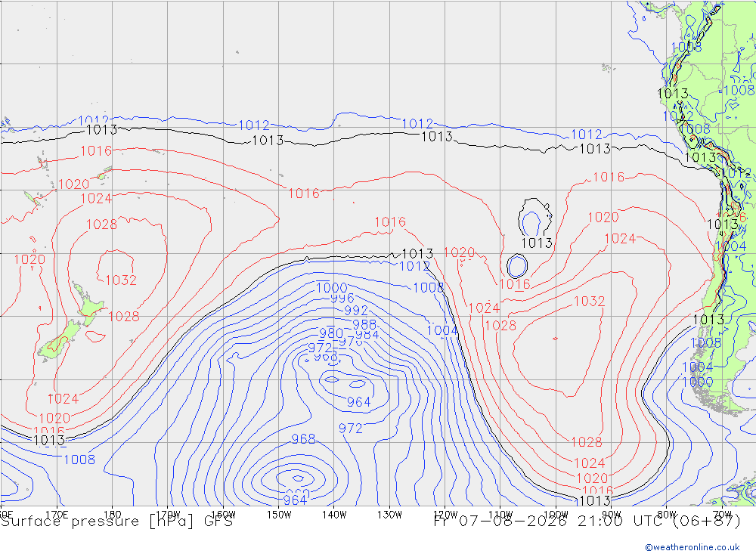This screenshot has width=756, height=554.
Task: Click the 1000 label off the Chile coast
Action: point(698,382)
